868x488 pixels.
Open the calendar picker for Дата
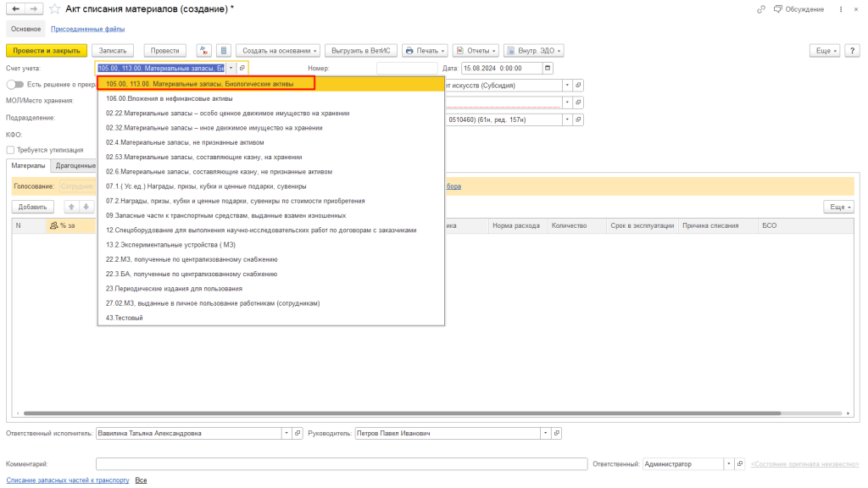tap(548, 68)
